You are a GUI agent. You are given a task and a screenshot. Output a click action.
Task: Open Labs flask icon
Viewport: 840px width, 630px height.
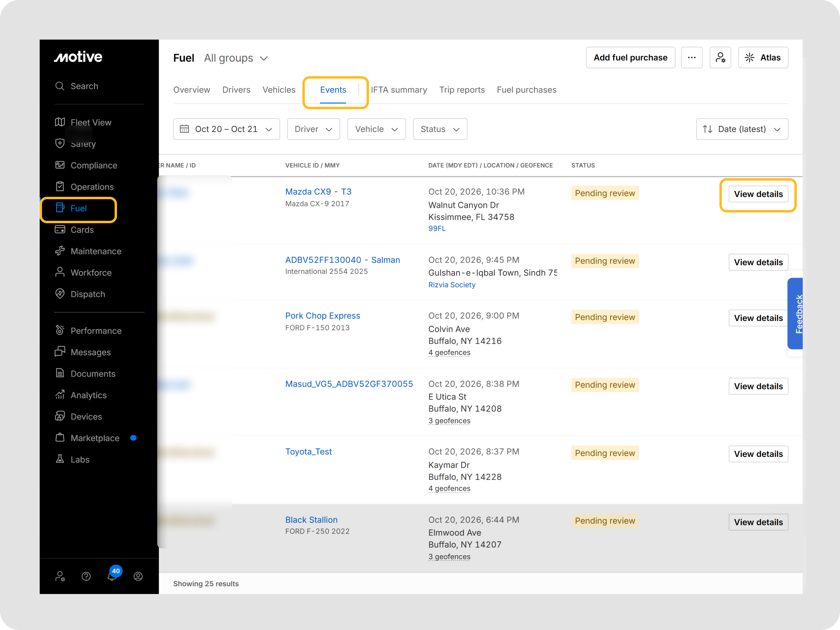tap(60, 459)
